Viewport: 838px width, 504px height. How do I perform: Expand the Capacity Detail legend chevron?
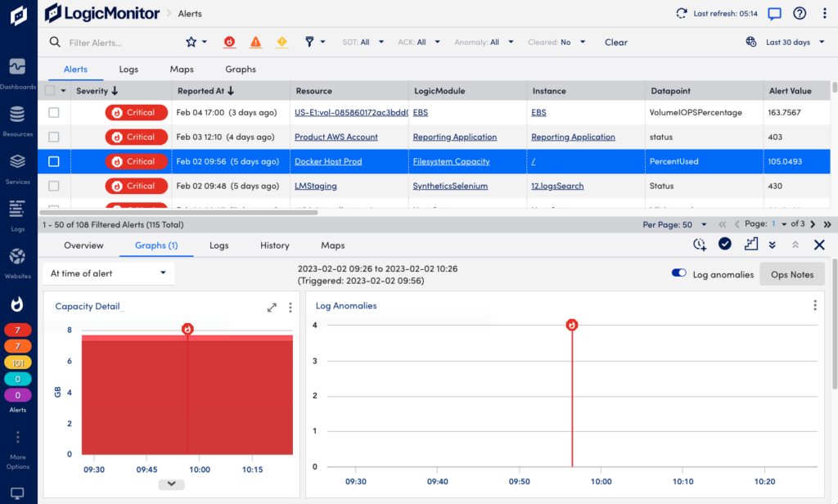(172, 484)
